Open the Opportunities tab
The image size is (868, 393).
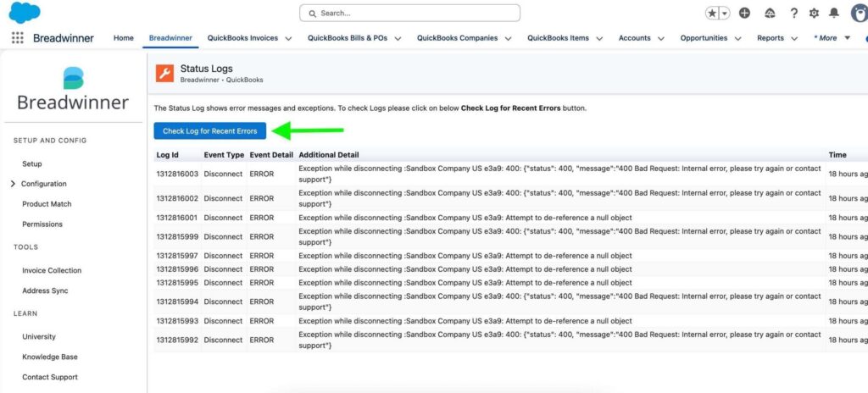pyautogui.click(x=704, y=38)
